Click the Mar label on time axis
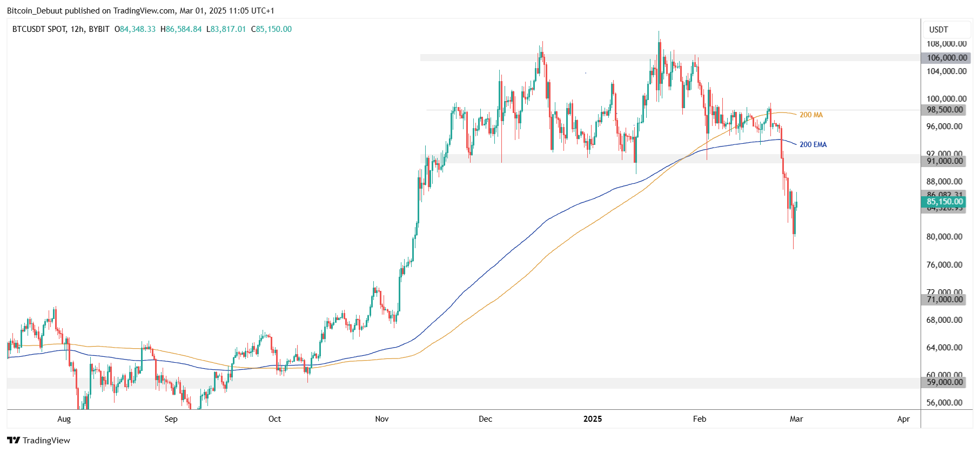Image resolution: width=980 pixels, height=452 pixels. tap(796, 419)
